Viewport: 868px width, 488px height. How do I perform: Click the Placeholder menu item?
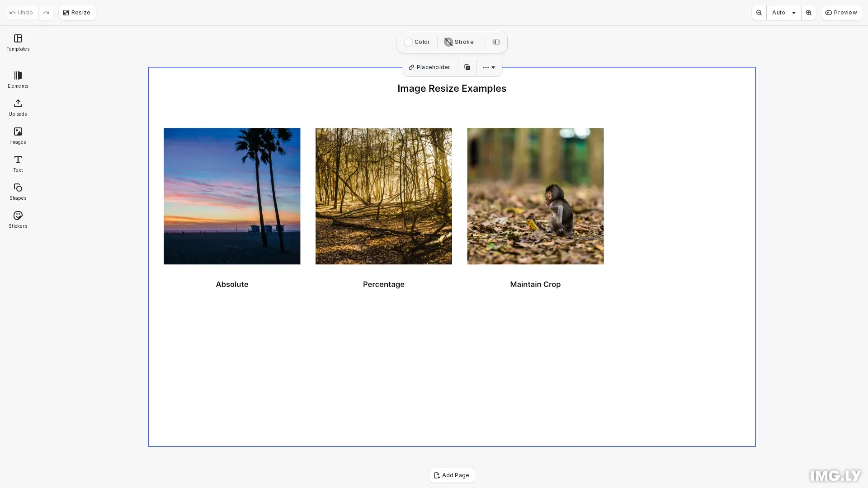(x=429, y=67)
